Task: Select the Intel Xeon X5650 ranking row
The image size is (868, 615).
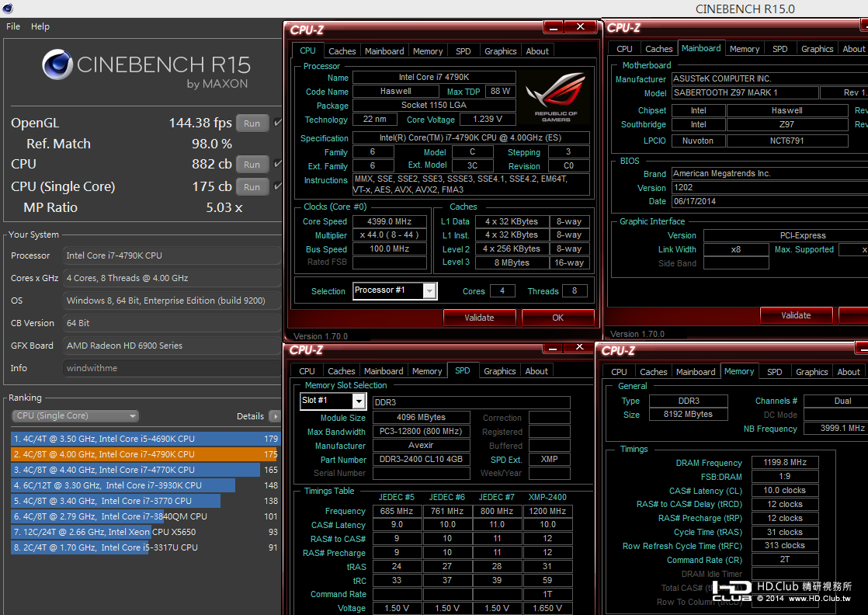Action: point(146,532)
